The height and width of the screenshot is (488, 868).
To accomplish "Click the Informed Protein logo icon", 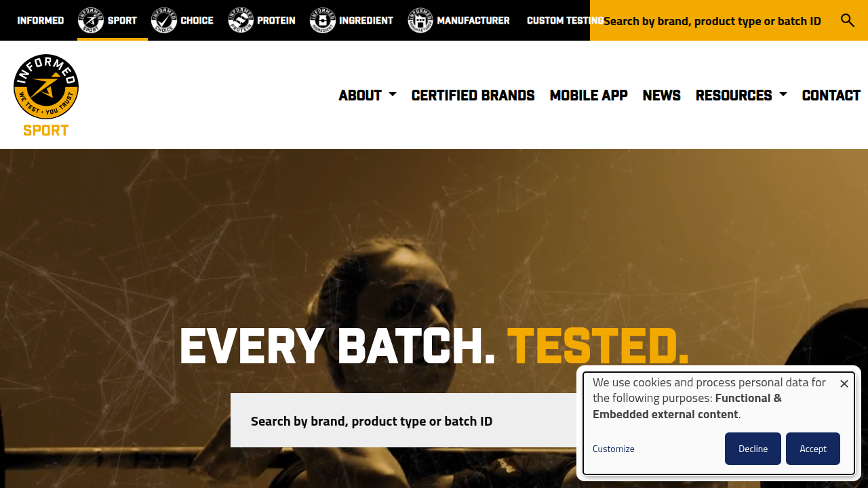I will 241,20.
